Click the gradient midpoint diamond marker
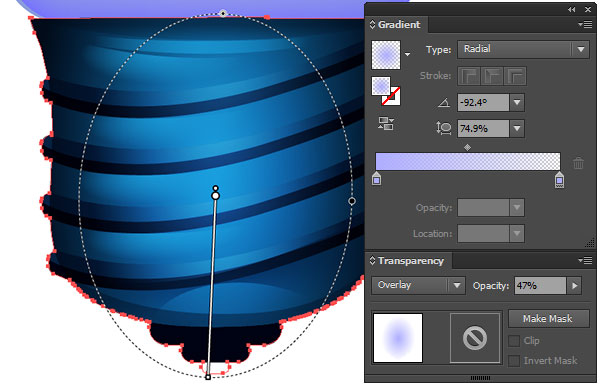Viewport: 600px width, 390px height. [x=467, y=147]
